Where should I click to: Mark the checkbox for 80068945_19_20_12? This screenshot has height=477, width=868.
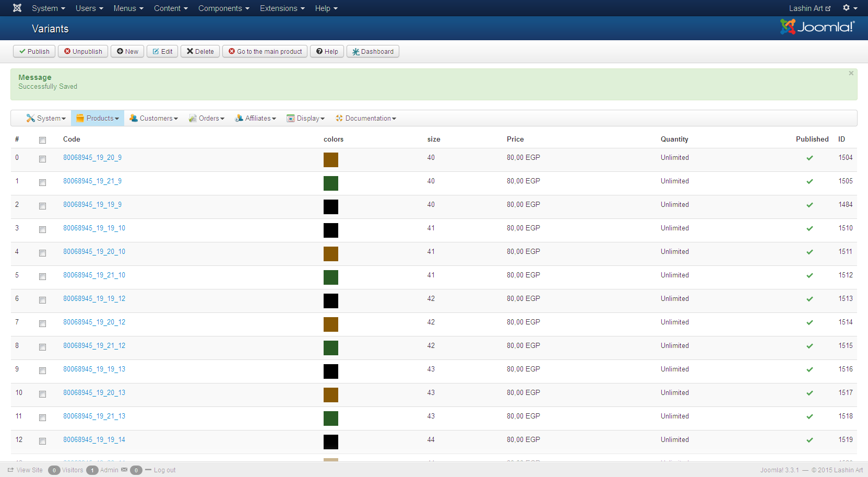point(42,323)
